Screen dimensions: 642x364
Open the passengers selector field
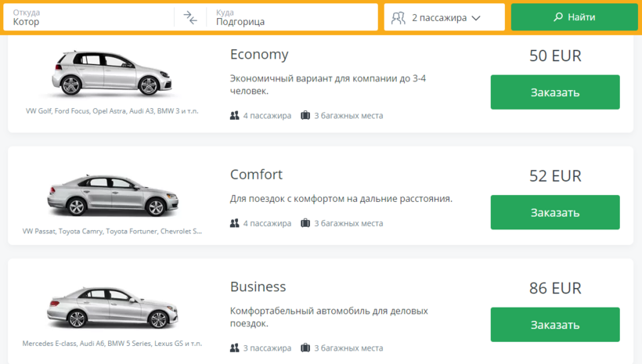point(444,17)
